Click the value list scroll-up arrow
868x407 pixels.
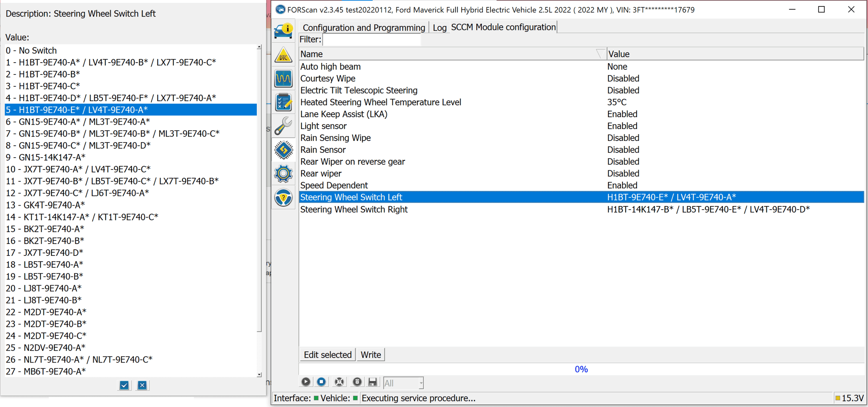[259, 47]
